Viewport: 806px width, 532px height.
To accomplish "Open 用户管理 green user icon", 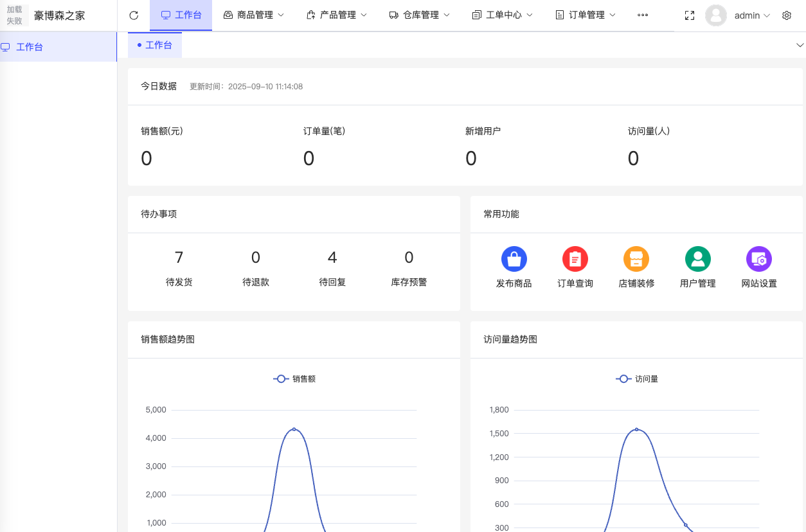I will point(697,259).
